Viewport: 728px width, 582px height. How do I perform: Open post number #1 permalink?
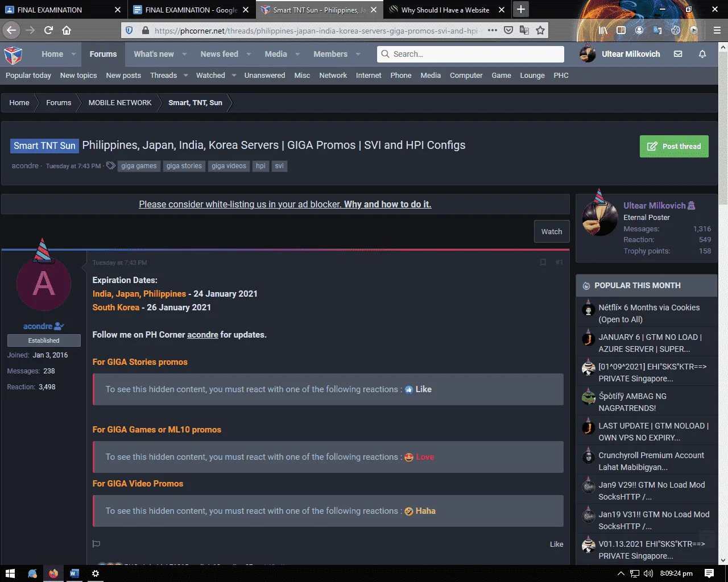pos(559,262)
